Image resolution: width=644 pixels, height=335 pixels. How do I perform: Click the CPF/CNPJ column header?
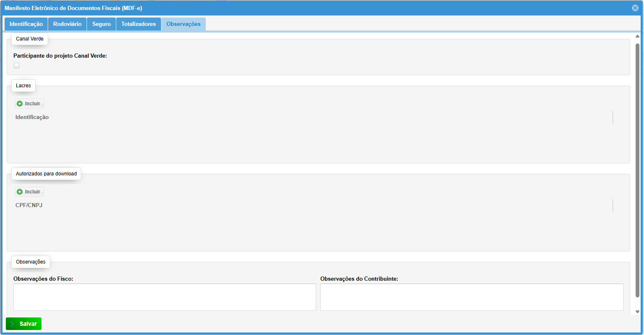point(29,206)
